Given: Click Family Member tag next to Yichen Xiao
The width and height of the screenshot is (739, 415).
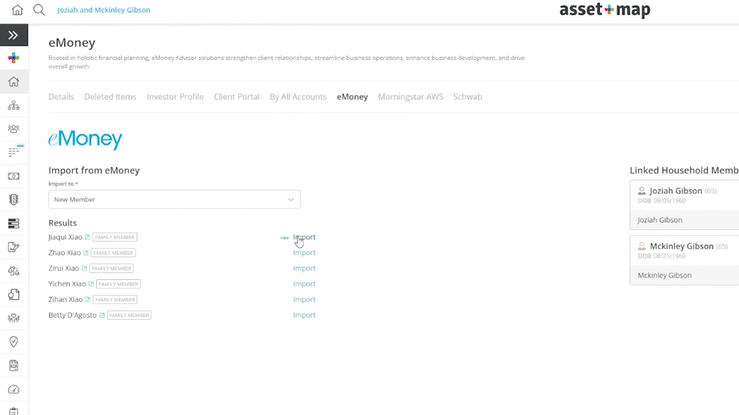Looking at the screenshot, I should (118, 284).
